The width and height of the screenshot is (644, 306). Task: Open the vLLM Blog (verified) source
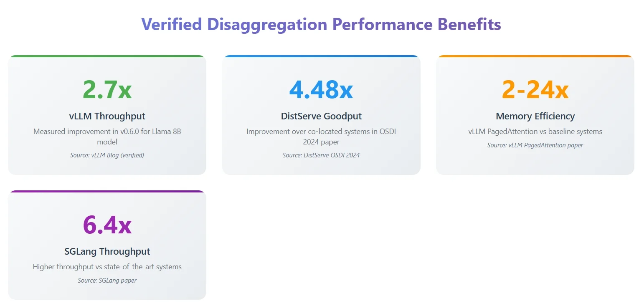[107, 155]
